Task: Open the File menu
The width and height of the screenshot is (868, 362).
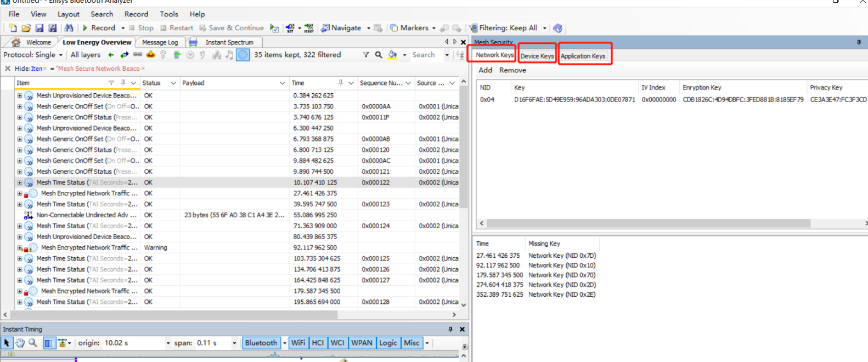Action: (14, 14)
